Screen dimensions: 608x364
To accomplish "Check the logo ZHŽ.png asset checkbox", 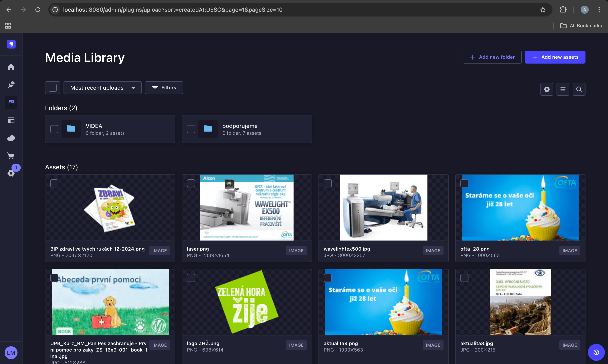I will coord(191,278).
